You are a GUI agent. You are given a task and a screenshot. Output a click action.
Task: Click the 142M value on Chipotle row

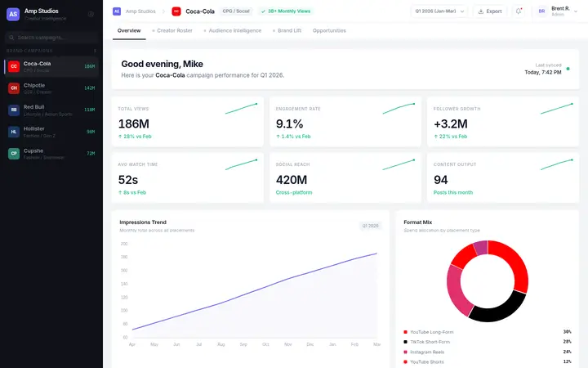click(90, 88)
